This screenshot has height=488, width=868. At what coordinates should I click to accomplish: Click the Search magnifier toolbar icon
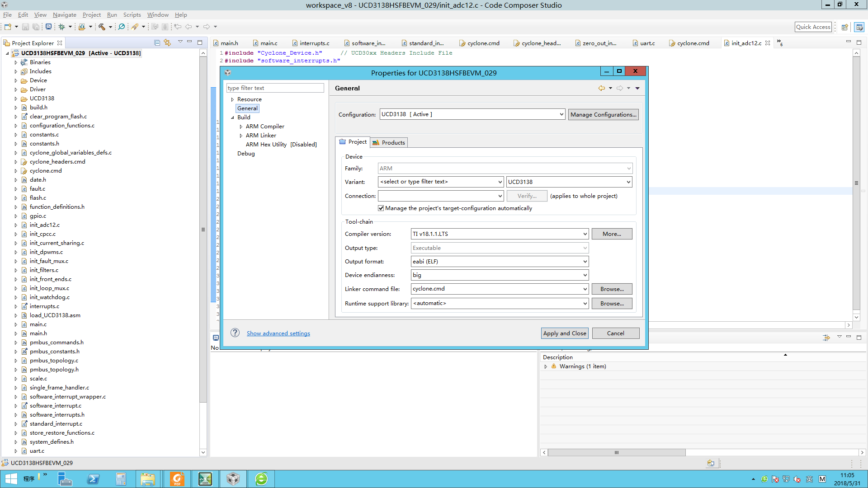tap(122, 27)
